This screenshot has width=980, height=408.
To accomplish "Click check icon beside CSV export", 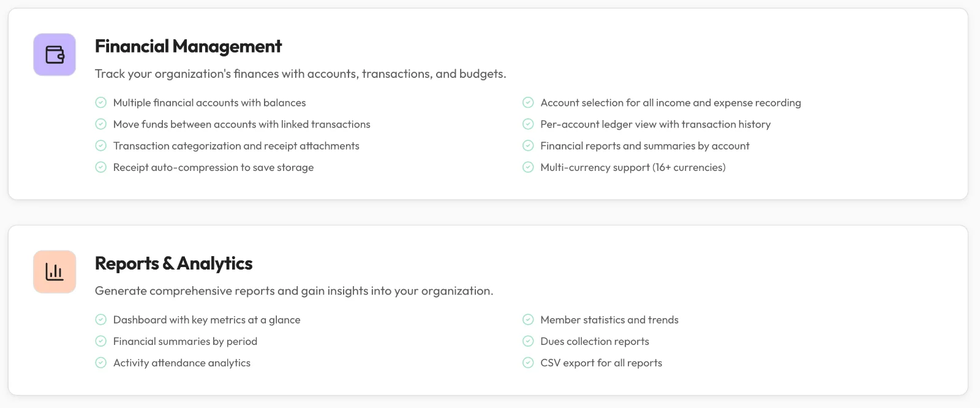I will tap(528, 363).
